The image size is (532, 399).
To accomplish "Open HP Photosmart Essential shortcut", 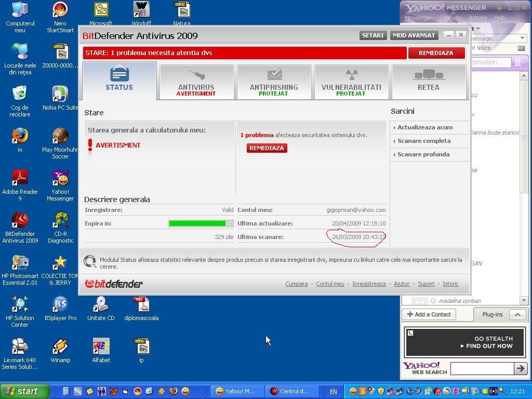I will coord(20,270).
